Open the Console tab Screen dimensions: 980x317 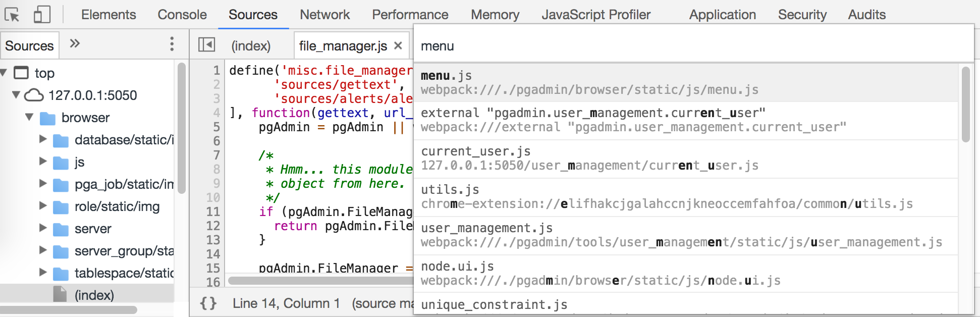(x=182, y=15)
